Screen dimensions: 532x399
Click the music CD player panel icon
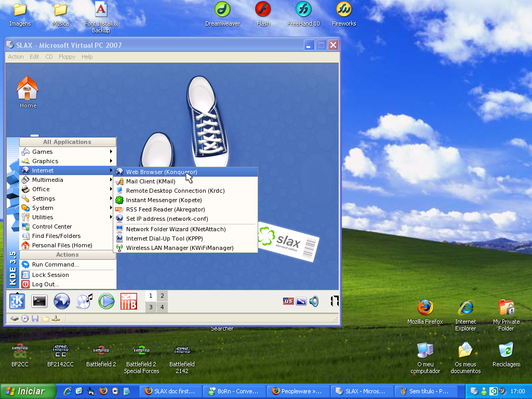pos(84,301)
